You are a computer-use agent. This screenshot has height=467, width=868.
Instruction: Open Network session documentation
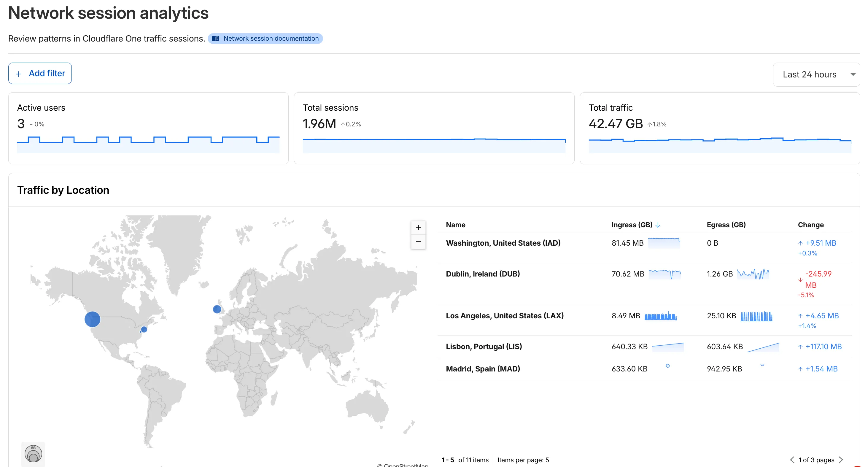270,38
